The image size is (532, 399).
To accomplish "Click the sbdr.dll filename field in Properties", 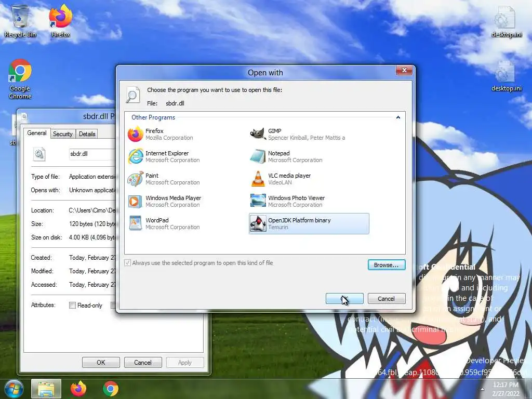I will (x=92, y=154).
